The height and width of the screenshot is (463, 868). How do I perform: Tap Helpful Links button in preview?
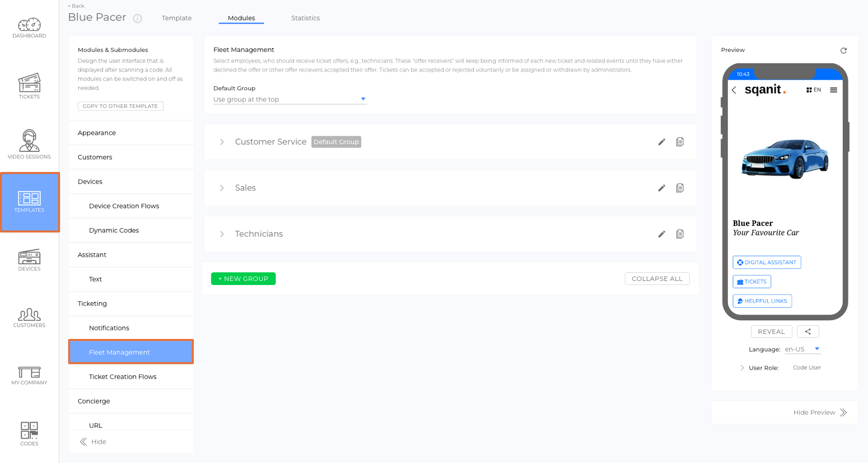[762, 301]
